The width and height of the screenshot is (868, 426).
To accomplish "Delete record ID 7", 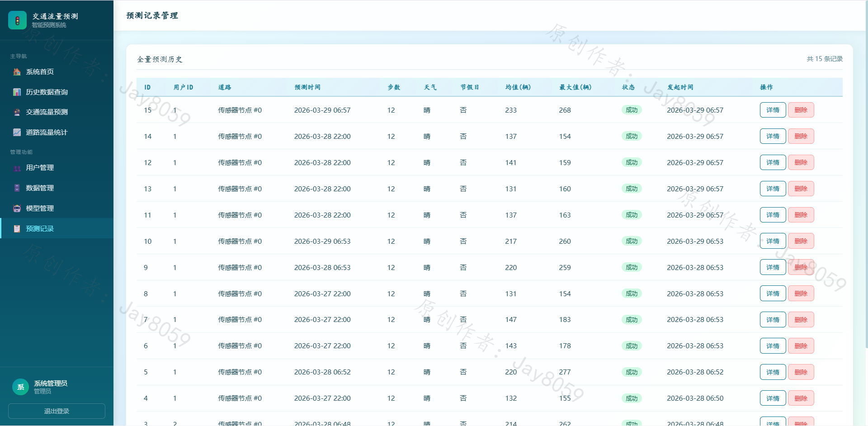I will tap(801, 320).
